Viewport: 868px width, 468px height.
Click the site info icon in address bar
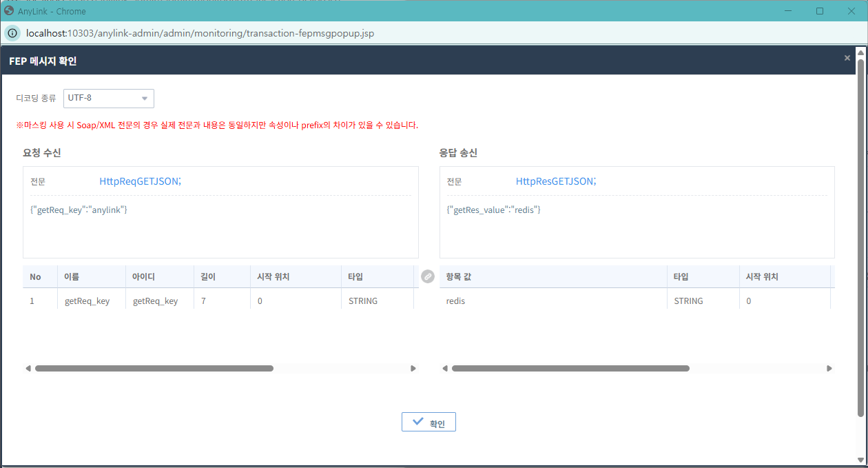click(x=12, y=33)
